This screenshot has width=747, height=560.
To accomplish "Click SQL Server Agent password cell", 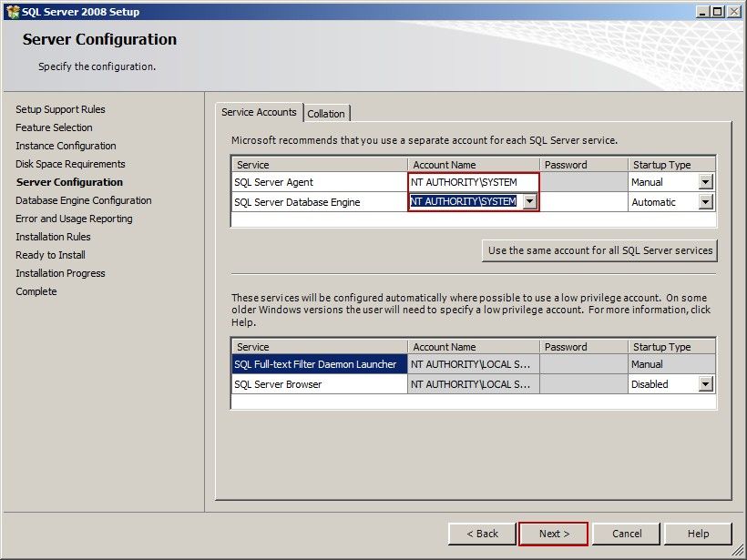I will pos(584,182).
